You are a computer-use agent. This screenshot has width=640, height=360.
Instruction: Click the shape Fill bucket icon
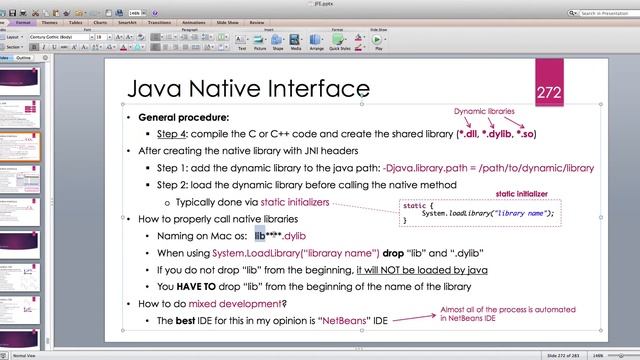pyautogui.click(x=358, y=37)
